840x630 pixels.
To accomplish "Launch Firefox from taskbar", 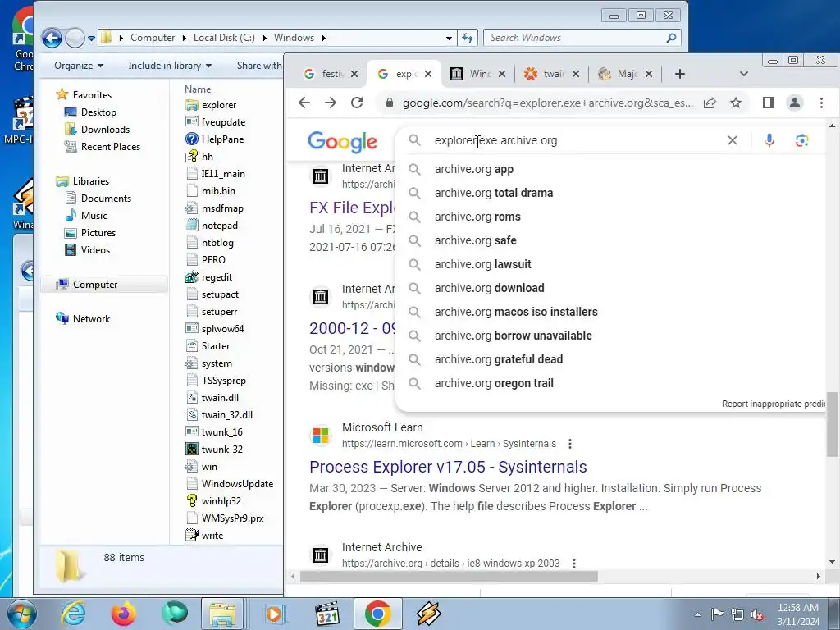I will pyautogui.click(x=124, y=614).
